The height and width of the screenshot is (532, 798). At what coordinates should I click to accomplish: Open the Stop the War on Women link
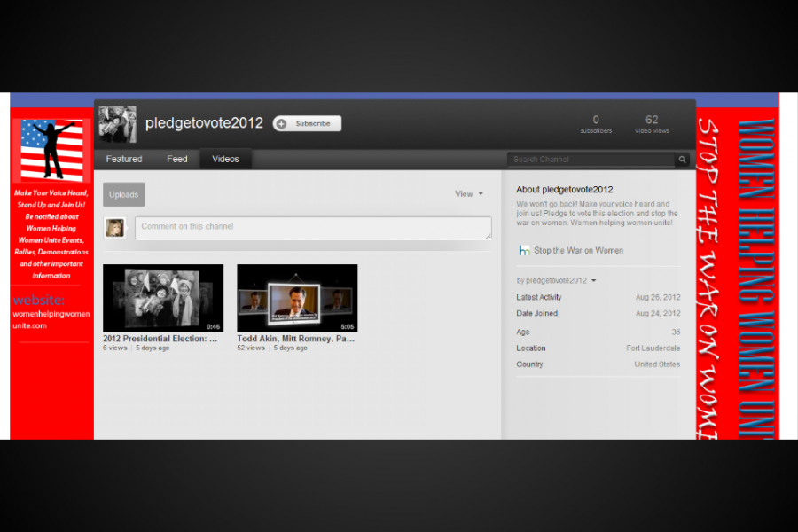[x=579, y=250]
